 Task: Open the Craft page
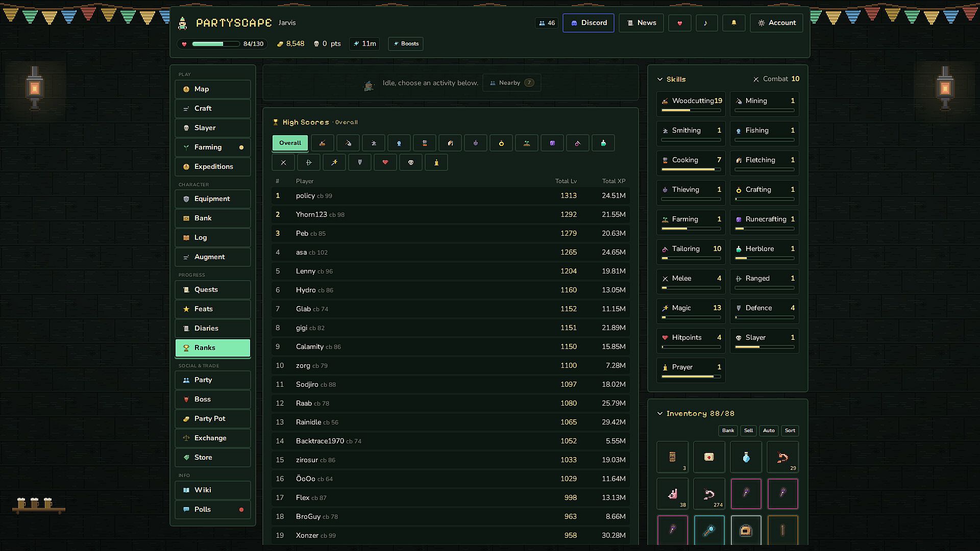[x=213, y=109]
